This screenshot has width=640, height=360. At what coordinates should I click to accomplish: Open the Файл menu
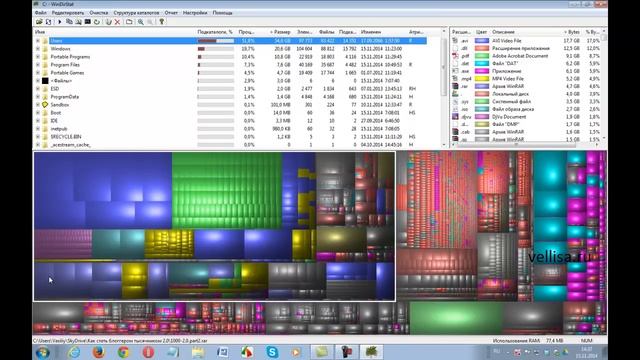(x=41, y=13)
